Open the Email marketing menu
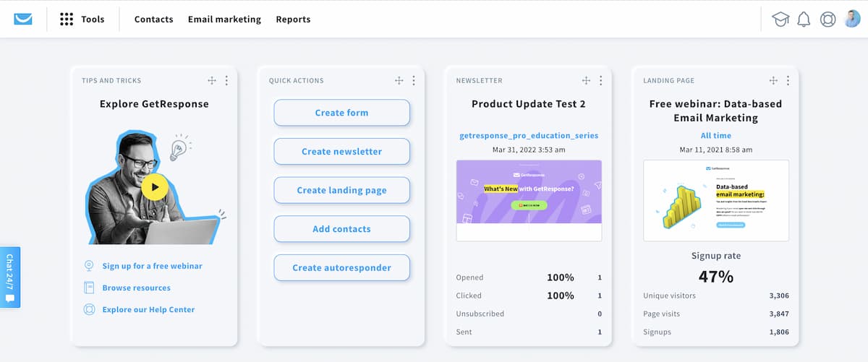Image resolution: width=868 pixels, height=362 pixels. (224, 20)
